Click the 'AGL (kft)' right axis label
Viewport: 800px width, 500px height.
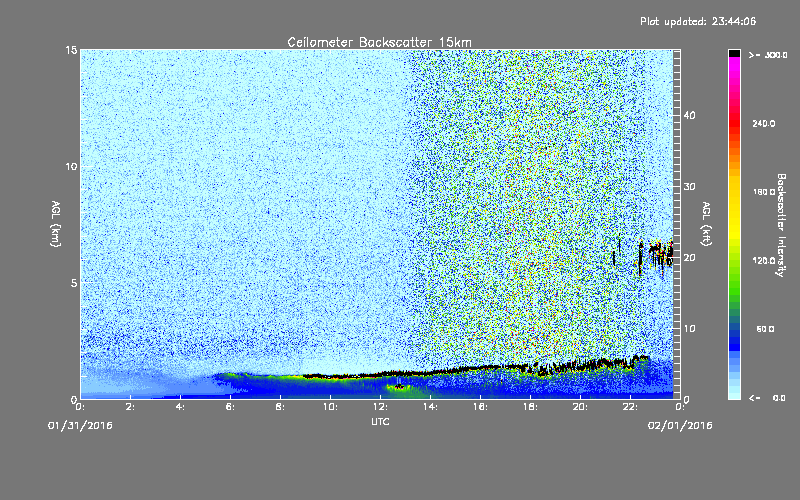click(706, 224)
